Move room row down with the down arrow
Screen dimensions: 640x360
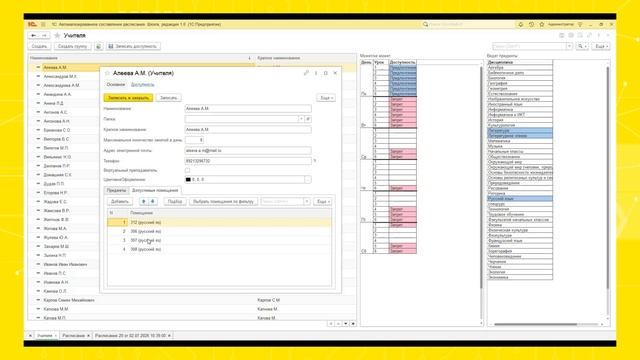pyautogui.click(x=153, y=202)
